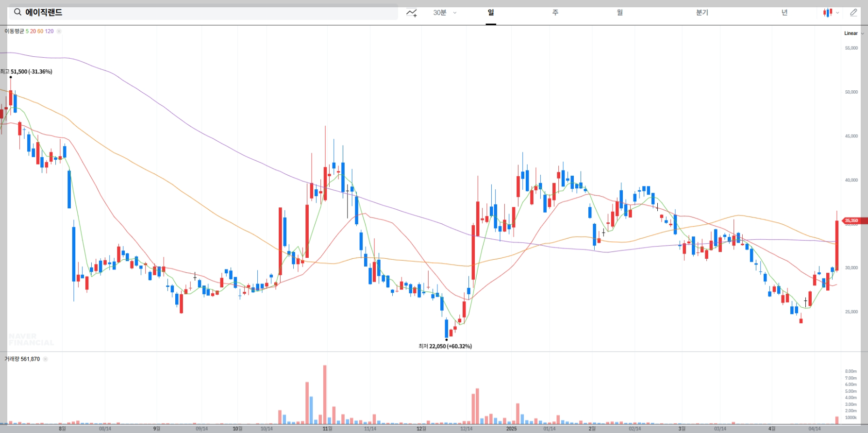This screenshot has width=868, height=433.
Task: Click the 50,000 price axis label
Action: (851, 92)
